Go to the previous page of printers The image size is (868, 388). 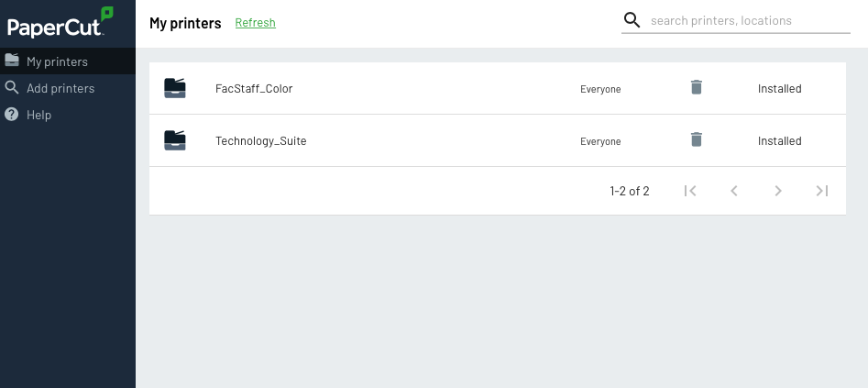(734, 191)
